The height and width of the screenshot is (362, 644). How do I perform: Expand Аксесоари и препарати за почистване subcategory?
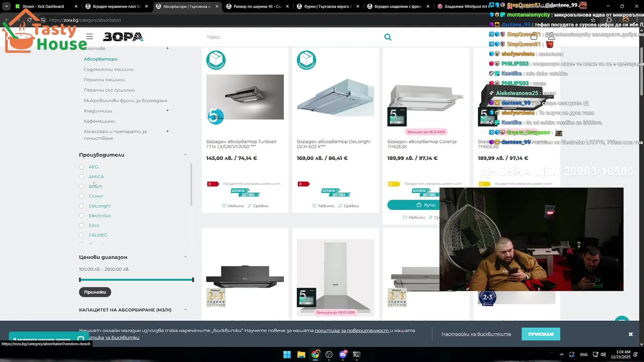click(168, 131)
